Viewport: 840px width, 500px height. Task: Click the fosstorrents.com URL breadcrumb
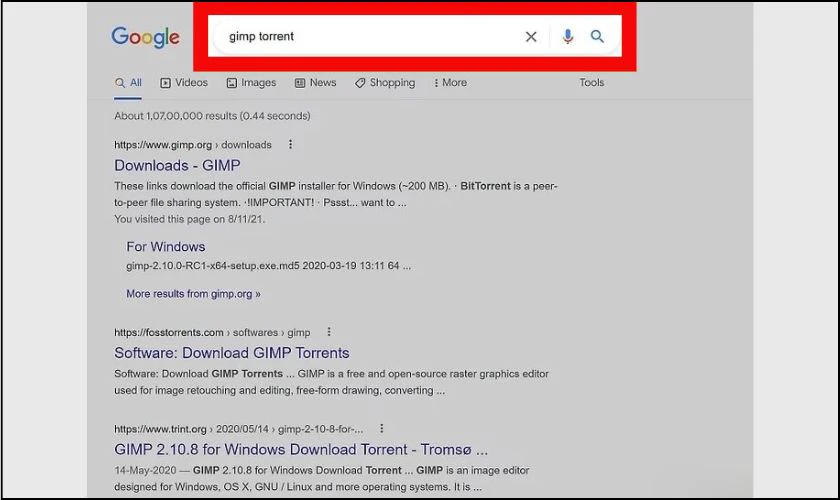[212, 332]
